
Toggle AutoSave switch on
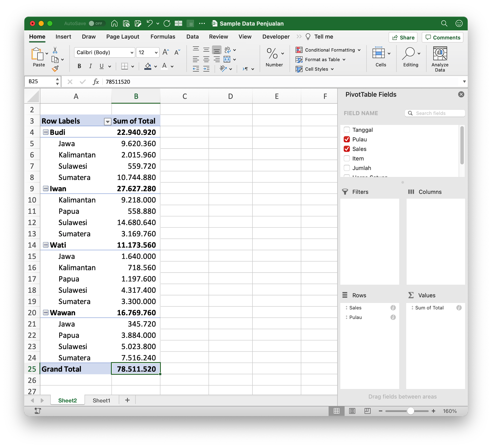[97, 24]
